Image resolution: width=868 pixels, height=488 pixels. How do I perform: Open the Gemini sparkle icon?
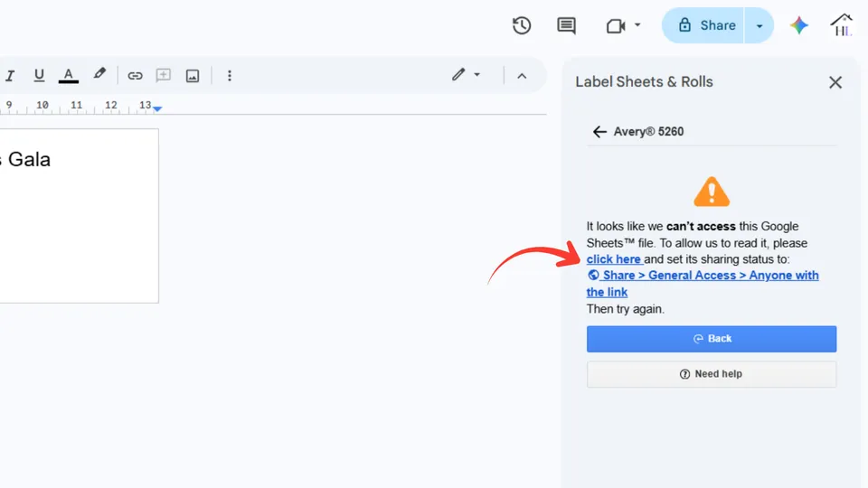pos(798,25)
